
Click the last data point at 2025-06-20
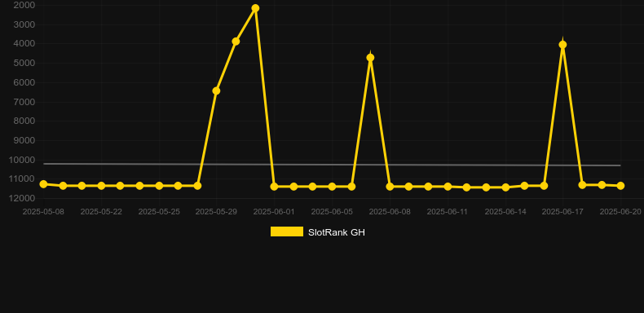pyautogui.click(x=620, y=186)
